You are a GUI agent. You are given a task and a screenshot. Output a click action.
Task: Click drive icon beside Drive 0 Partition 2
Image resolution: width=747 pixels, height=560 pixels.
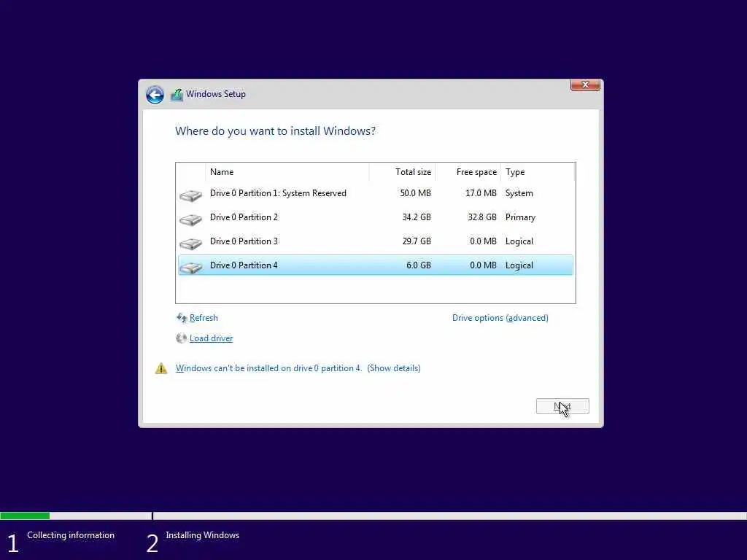190,219
